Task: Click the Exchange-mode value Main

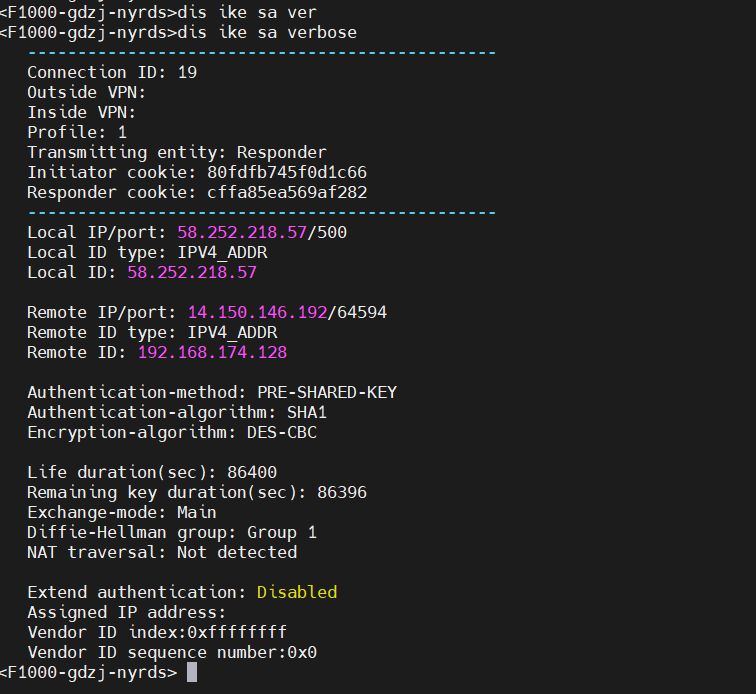Action: click(x=197, y=512)
